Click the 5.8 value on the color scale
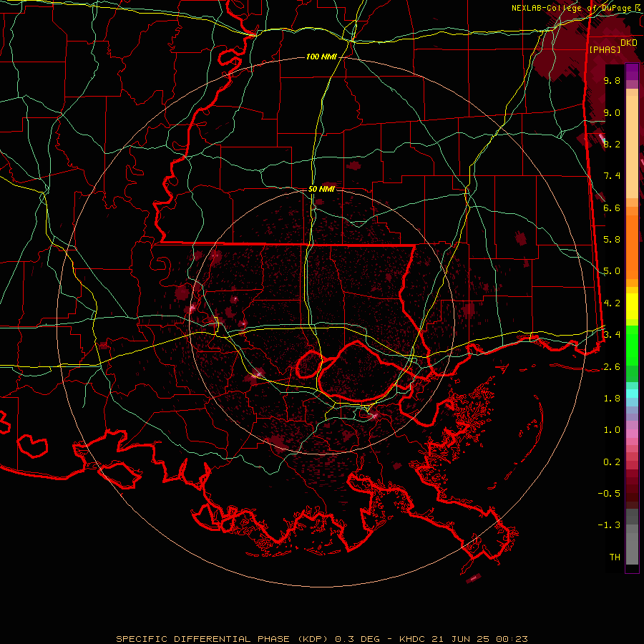The height and width of the screenshot is (644, 644). coord(612,240)
